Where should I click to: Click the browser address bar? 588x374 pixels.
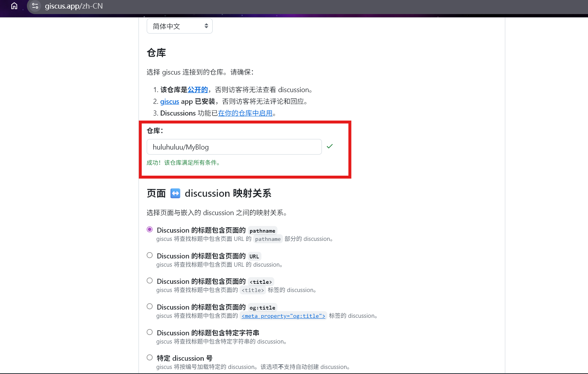tap(98, 6)
